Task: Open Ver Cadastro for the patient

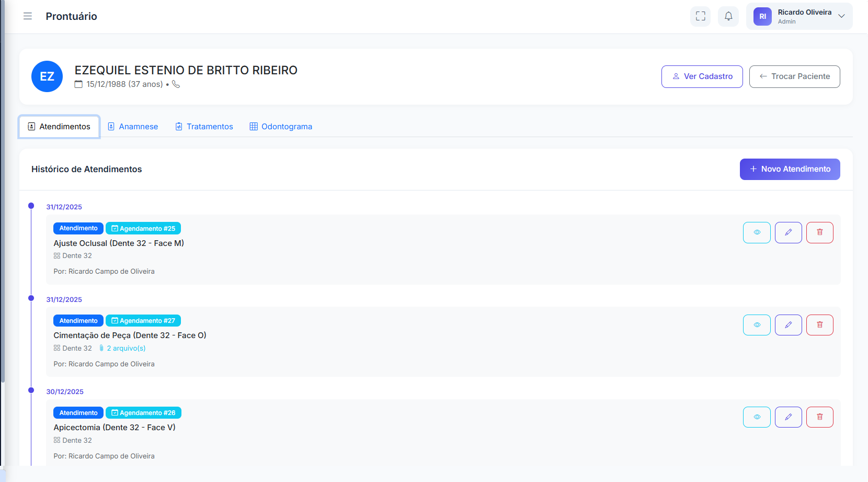Action: (x=702, y=76)
